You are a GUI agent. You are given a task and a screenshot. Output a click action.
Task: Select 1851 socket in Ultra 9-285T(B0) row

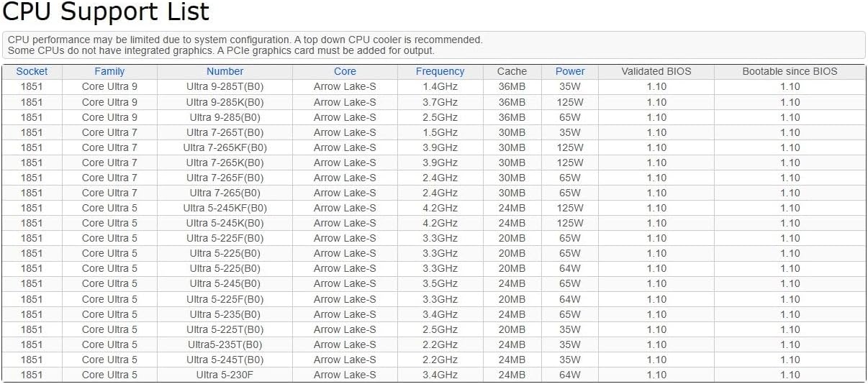pos(32,86)
